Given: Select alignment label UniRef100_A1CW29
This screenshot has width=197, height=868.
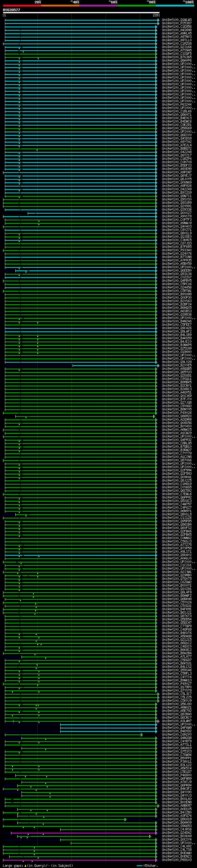Looking at the screenshot, I should pos(176,433).
